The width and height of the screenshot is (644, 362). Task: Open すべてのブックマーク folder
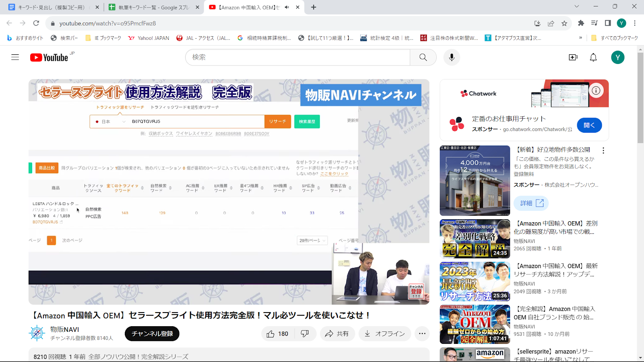pyautogui.click(x=615, y=38)
